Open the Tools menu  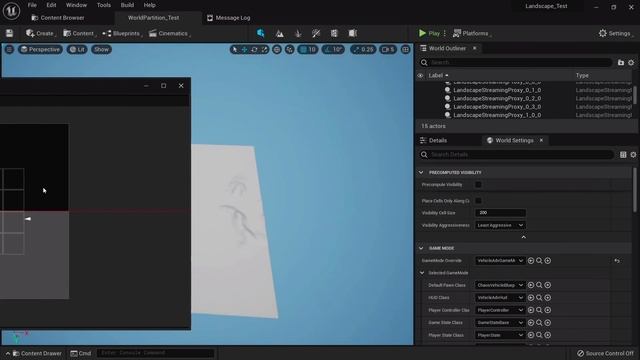tap(104, 5)
